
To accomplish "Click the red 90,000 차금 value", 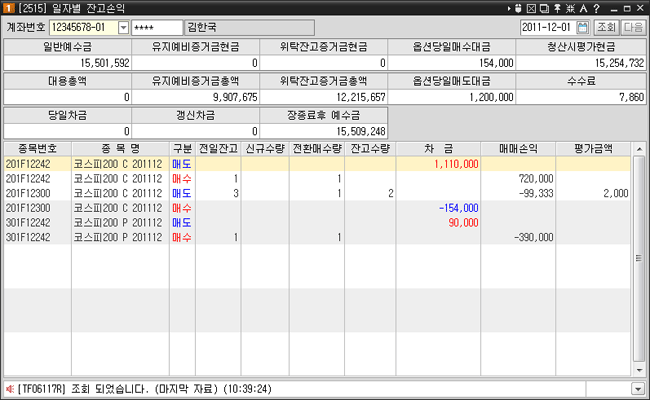I will click(463, 223).
